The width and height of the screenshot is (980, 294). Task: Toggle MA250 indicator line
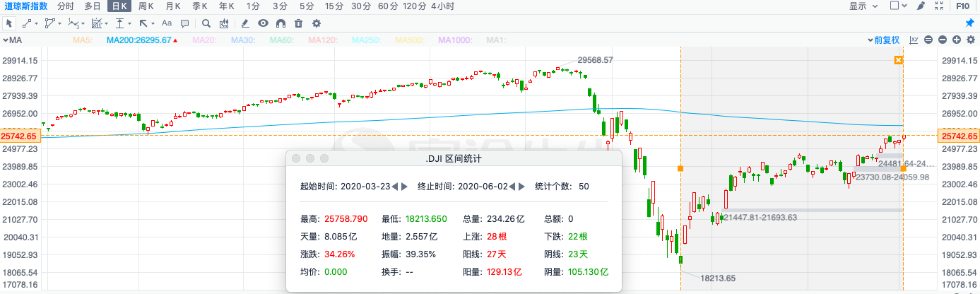365,40
